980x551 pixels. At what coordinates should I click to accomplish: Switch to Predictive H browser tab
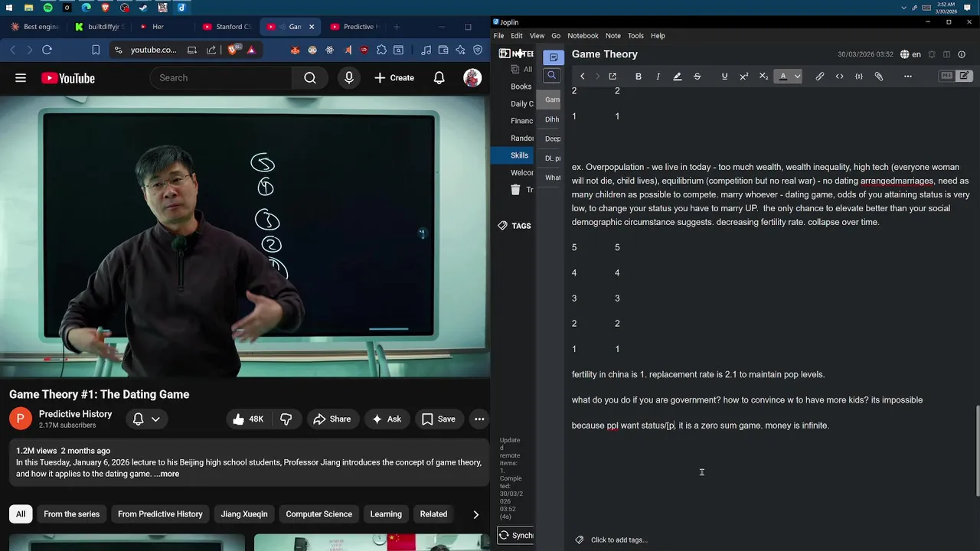click(x=354, y=27)
